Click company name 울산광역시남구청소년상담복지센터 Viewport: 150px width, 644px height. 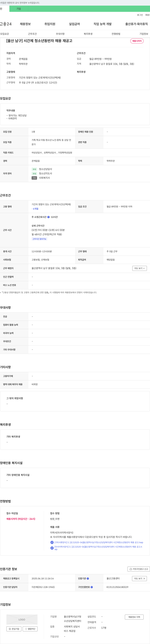point(72,619)
